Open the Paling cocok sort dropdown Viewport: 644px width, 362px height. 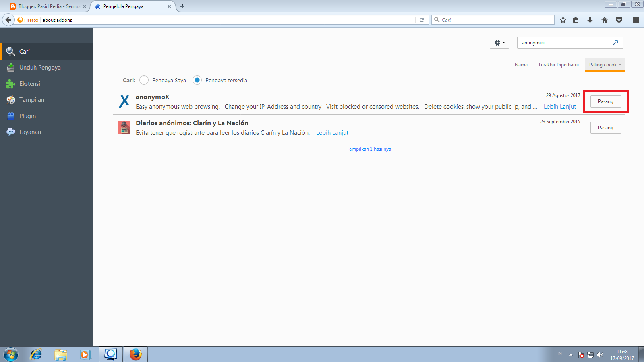605,65
